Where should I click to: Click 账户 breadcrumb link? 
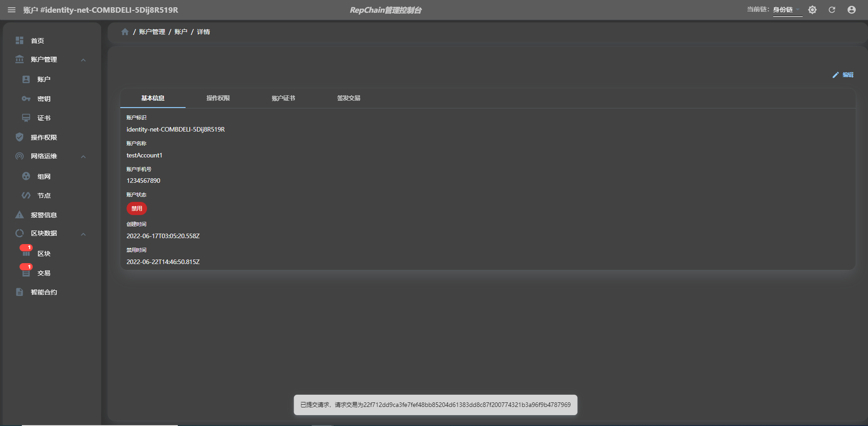[x=181, y=32]
